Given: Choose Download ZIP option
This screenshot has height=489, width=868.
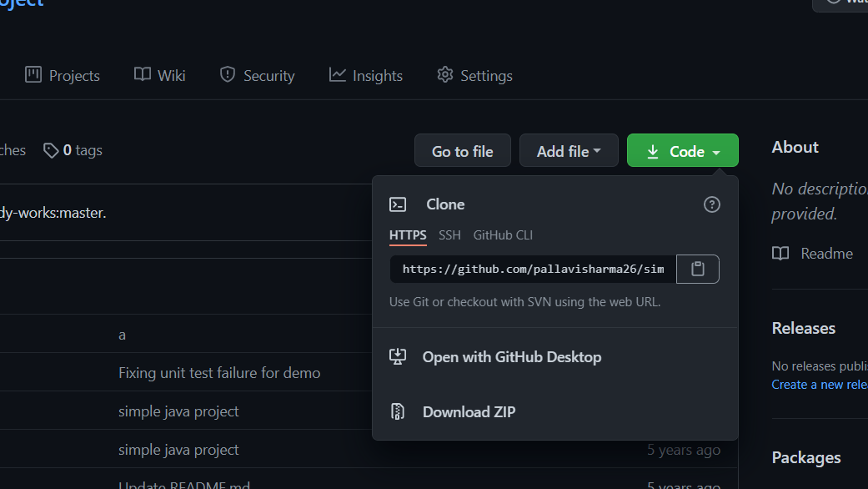Looking at the screenshot, I should pos(469,412).
